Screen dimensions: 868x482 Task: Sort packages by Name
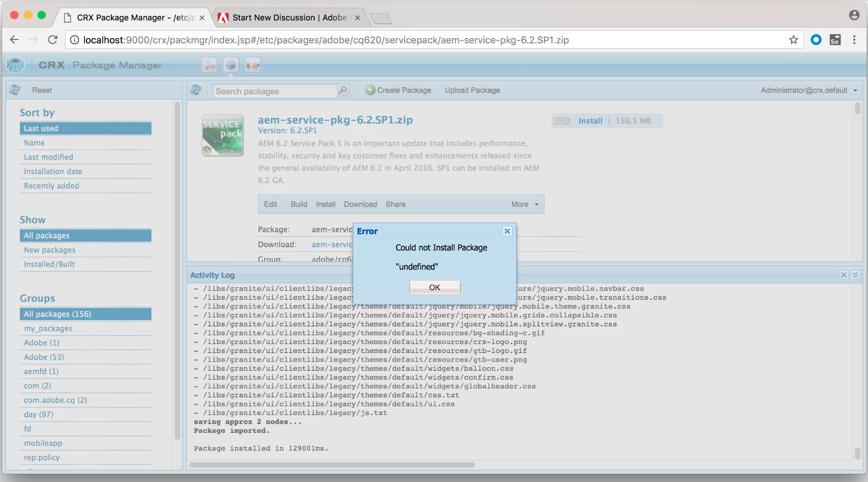85,143
